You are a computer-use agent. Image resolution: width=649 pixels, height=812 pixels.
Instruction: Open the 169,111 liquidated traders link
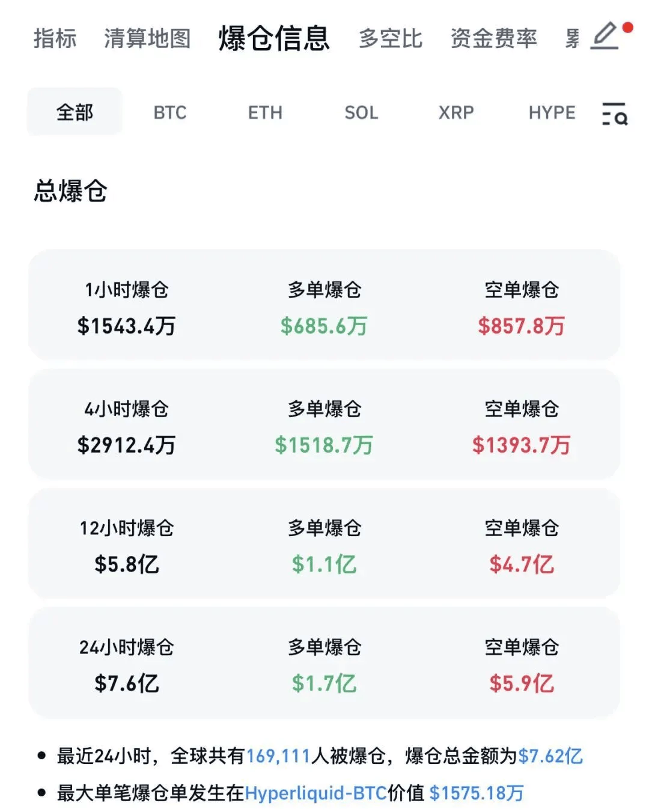tap(278, 756)
